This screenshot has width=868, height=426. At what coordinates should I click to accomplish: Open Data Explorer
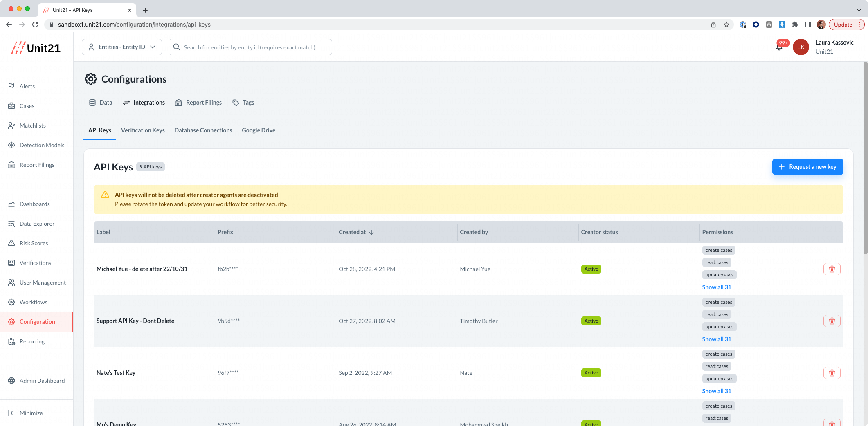[x=37, y=224]
